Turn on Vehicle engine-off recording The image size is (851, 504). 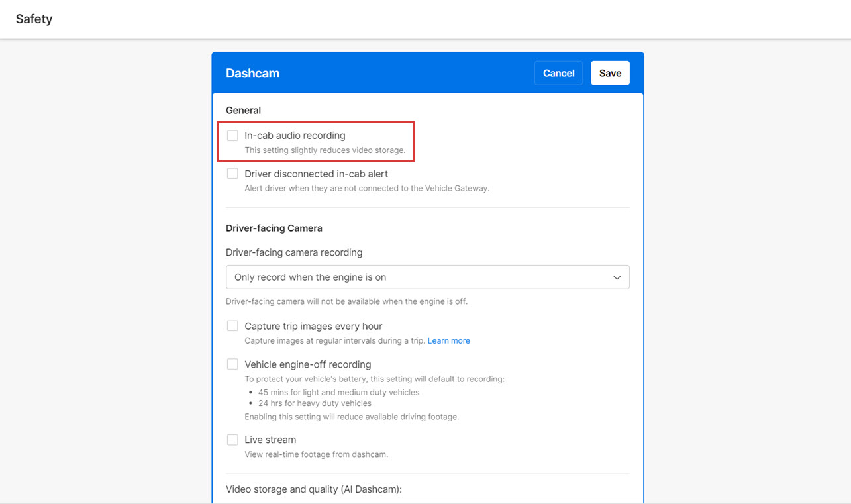(232, 364)
